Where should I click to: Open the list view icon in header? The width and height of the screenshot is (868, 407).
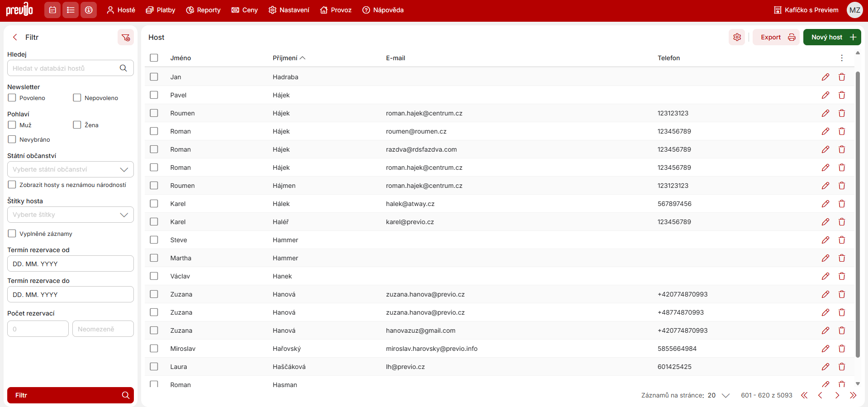71,10
